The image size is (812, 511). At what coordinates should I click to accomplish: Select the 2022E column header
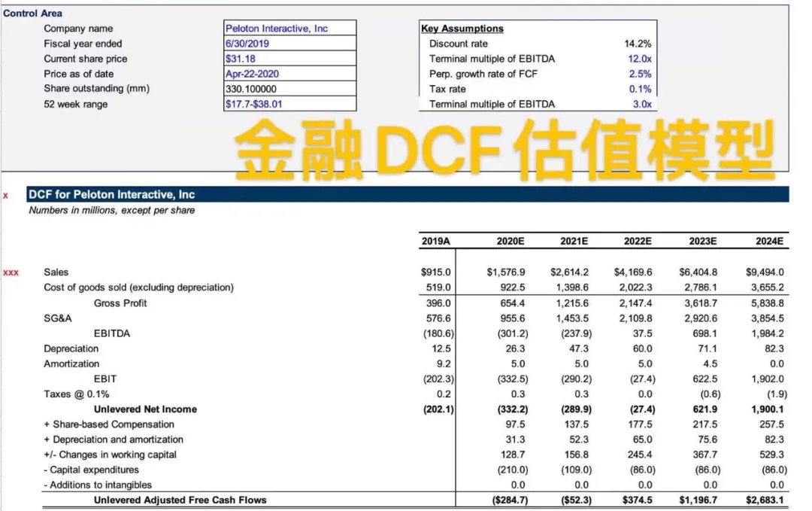pyautogui.click(x=638, y=241)
